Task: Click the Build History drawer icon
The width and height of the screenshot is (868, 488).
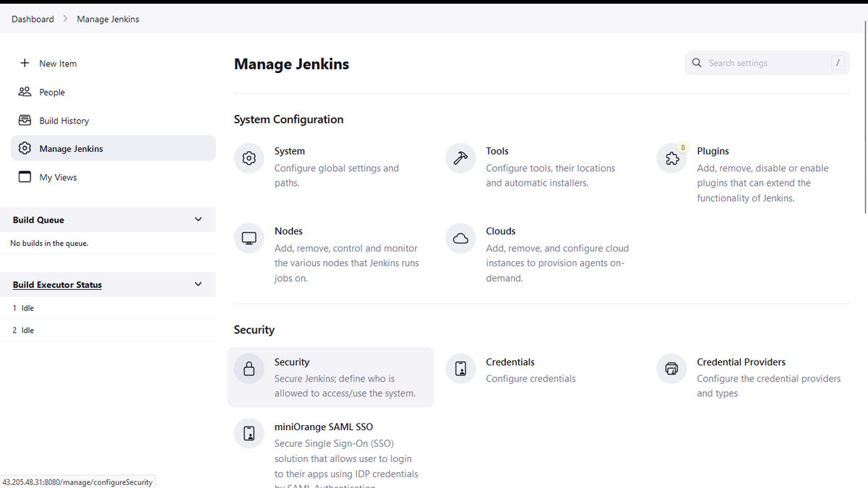Action: click(x=25, y=120)
